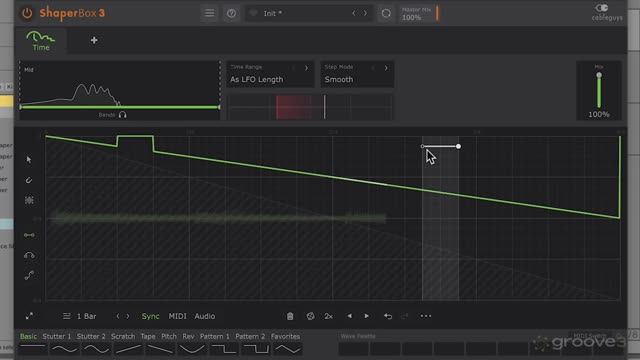Click Time Range next arrow
The height and width of the screenshot is (360, 640).
pos(307,68)
